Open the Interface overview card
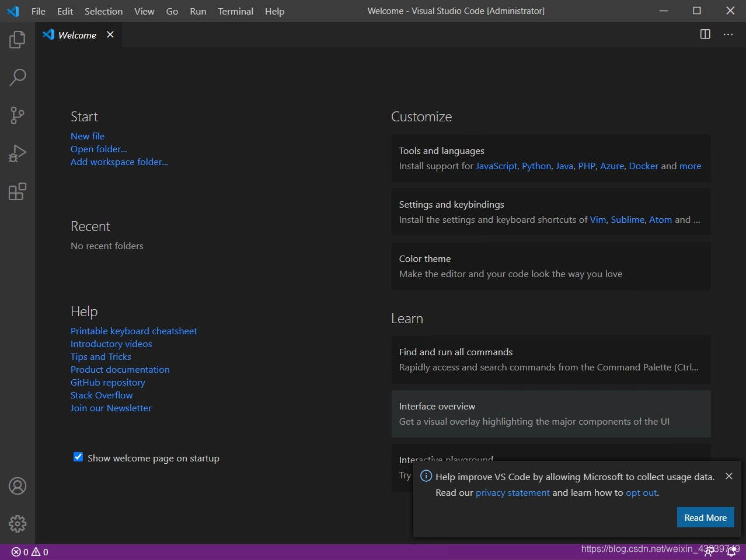This screenshot has width=746, height=560. 551,414
